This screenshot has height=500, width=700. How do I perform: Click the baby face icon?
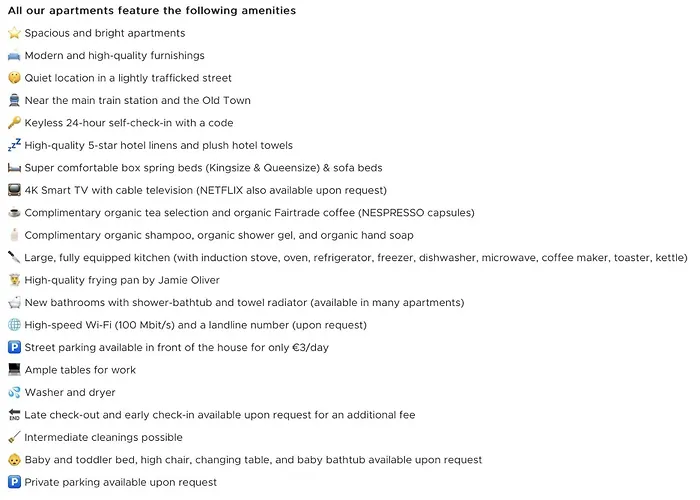[14, 460]
